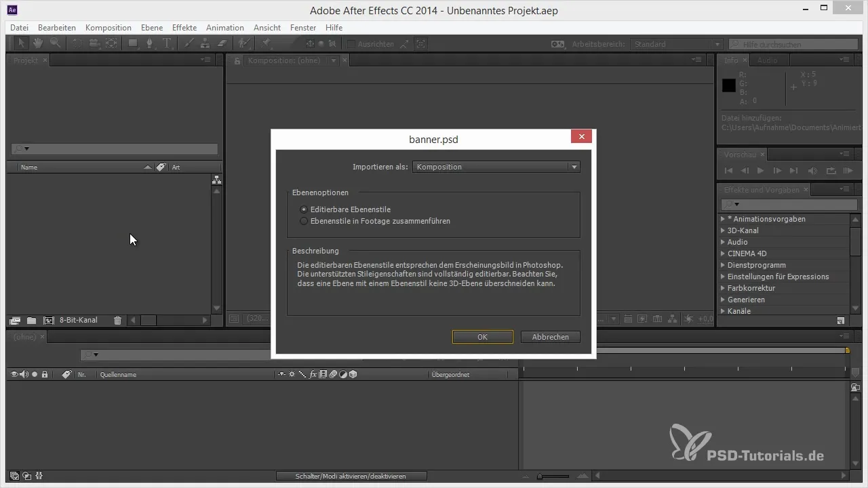Select the Zoom magnifier tool

click(x=54, y=44)
